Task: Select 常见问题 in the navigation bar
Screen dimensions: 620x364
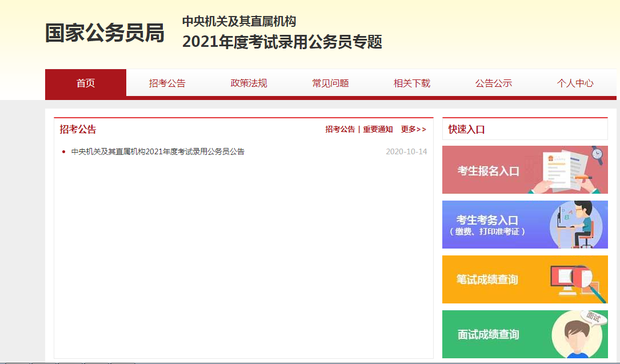Action: [x=330, y=83]
